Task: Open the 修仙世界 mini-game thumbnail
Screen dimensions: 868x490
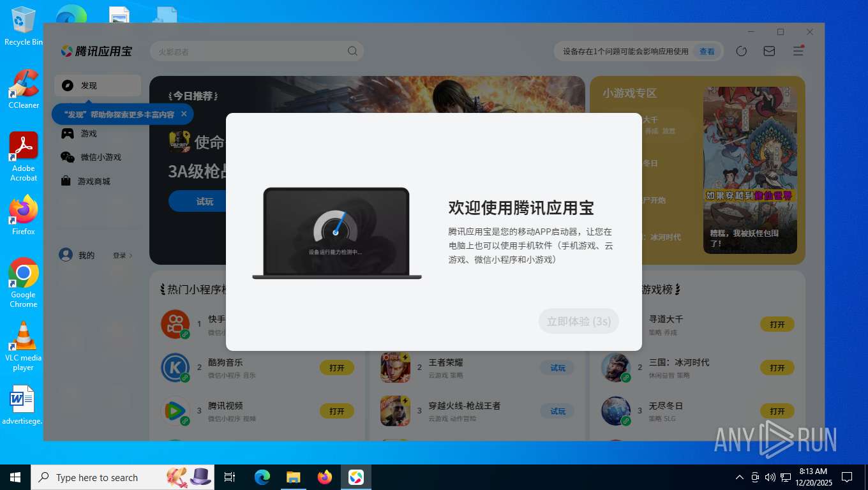Action: point(750,170)
